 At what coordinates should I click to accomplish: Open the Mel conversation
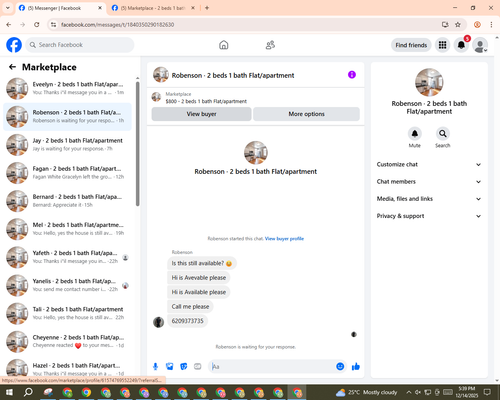tap(67, 229)
